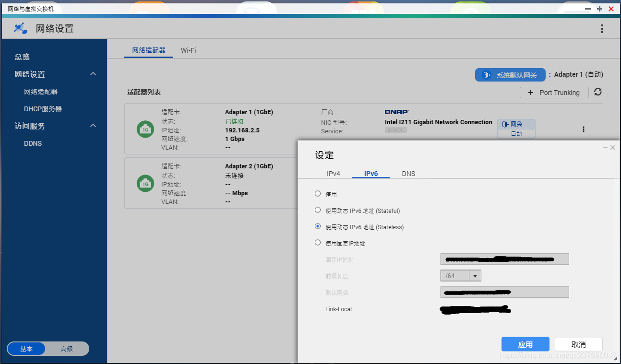Collapse the network settings sidebar section
The width and height of the screenshot is (621, 364).
tap(93, 74)
